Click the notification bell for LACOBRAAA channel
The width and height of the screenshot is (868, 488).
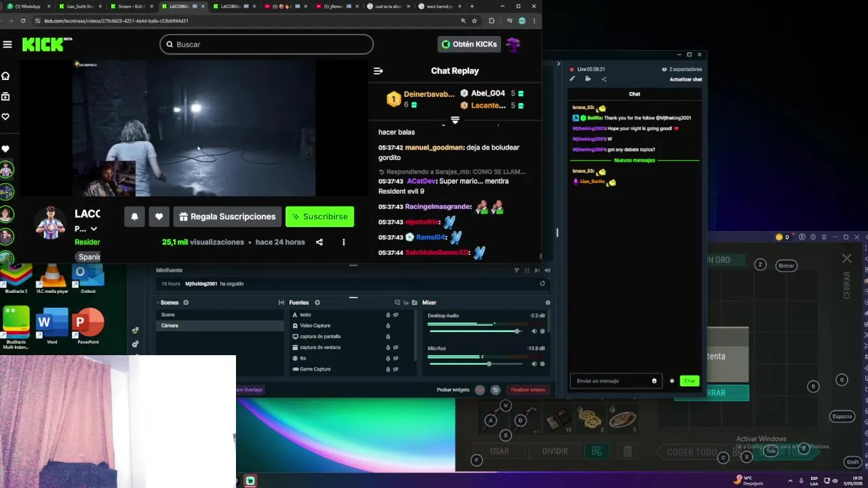coord(134,216)
